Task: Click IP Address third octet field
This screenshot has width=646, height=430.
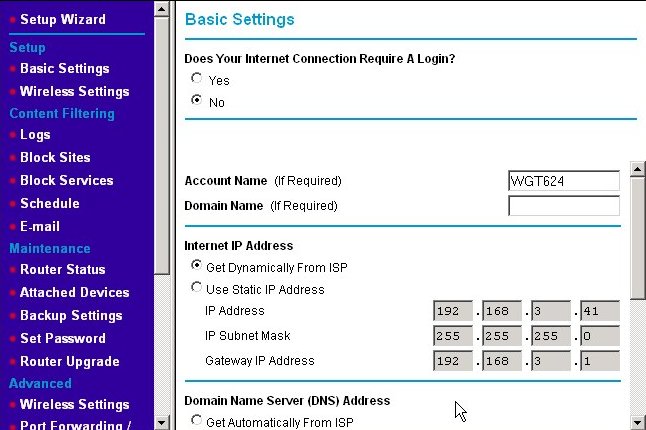Action: click(x=551, y=311)
